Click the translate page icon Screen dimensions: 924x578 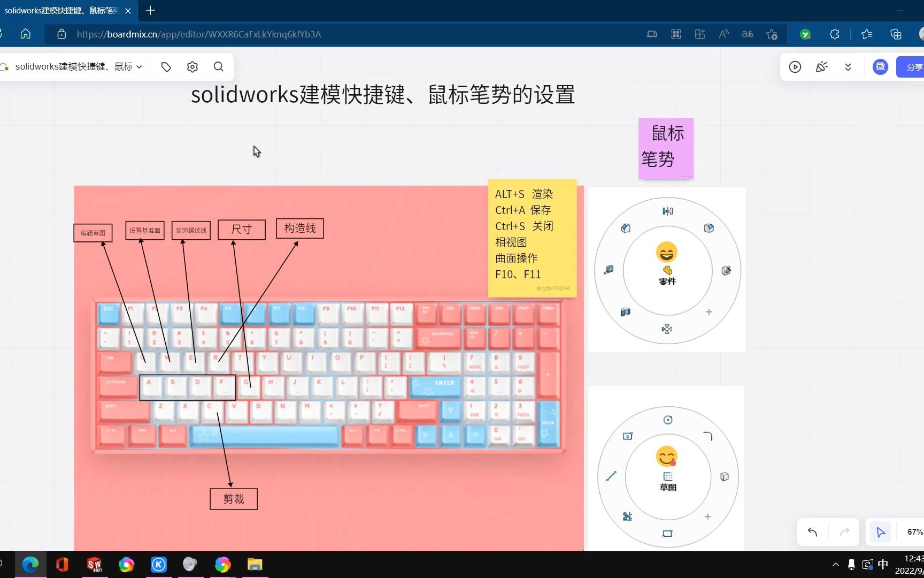pyautogui.click(x=748, y=34)
